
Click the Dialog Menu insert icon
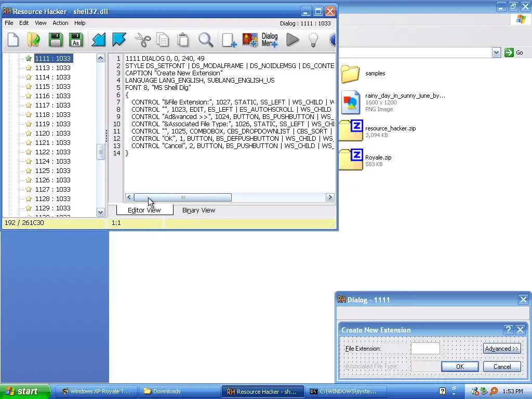coord(270,39)
